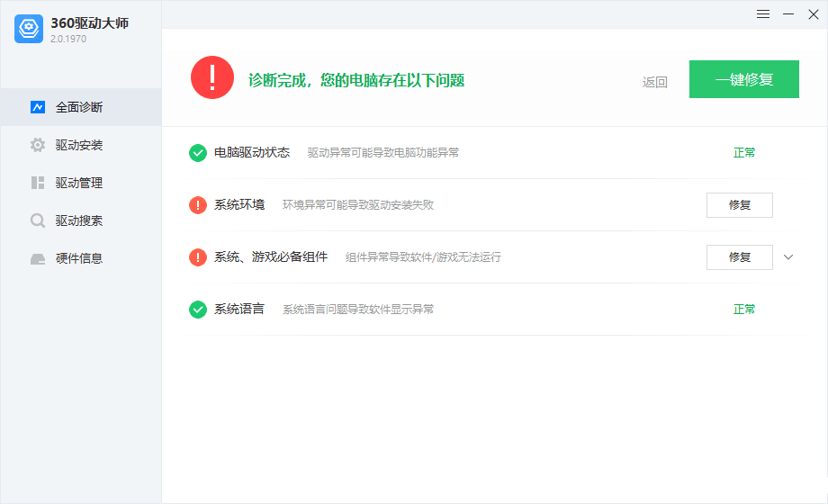Click the 系统环境 row title
Screen dimensions: 828x504
239,204
